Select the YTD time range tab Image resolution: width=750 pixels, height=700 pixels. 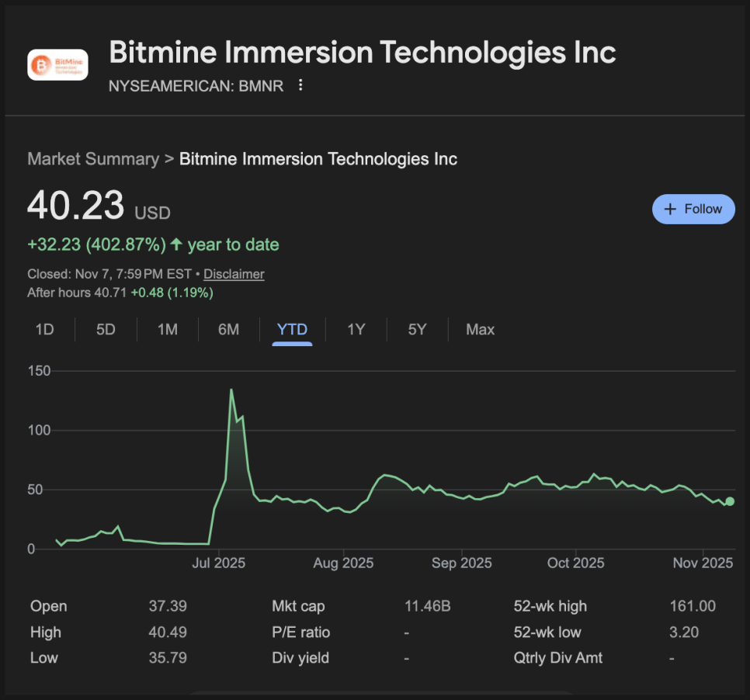click(292, 330)
